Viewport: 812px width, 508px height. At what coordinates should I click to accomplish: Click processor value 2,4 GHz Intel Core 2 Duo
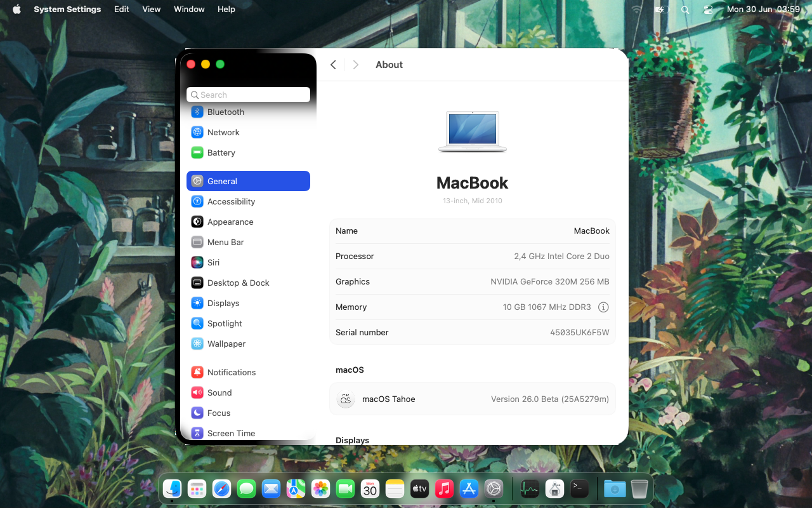[562, 256]
